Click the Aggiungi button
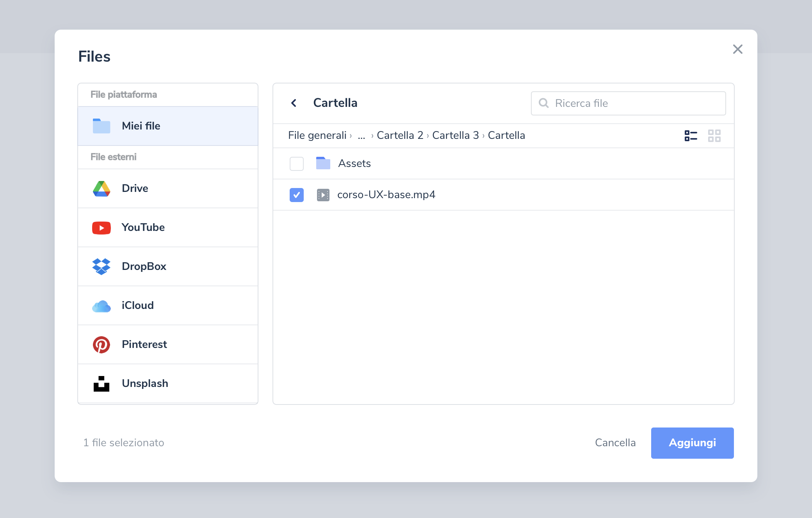Image resolution: width=812 pixels, height=518 pixels. click(692, 443)
